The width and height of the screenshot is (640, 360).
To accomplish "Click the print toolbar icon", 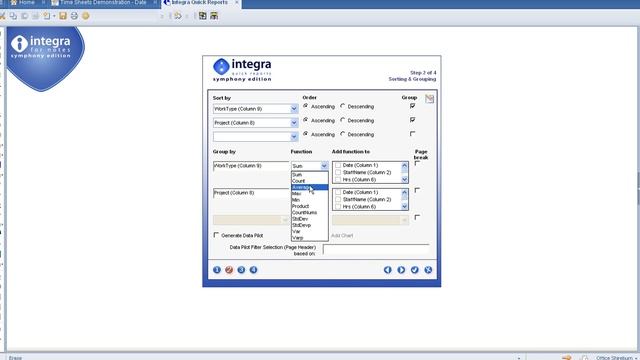I will pyautogui.click(x=74, y=16).
